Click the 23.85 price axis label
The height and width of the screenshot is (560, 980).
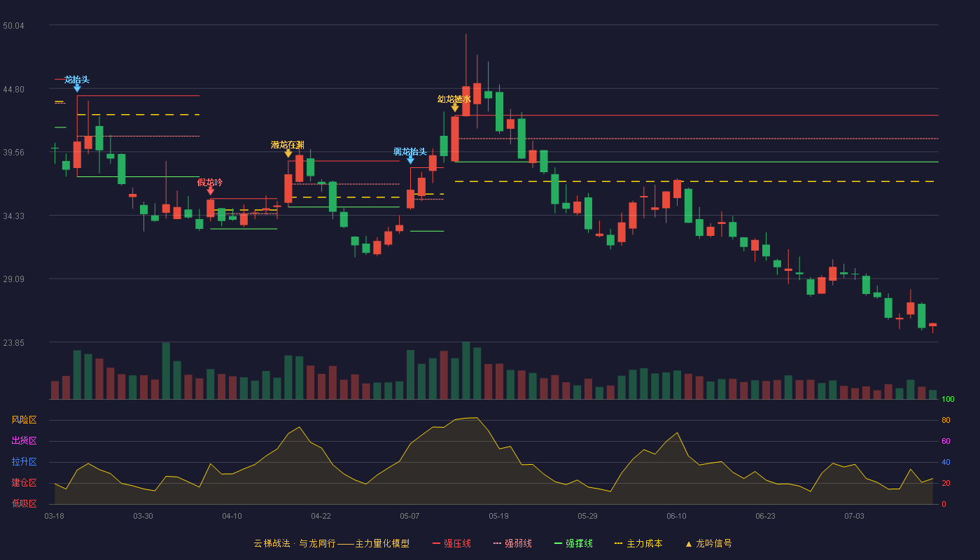point(13,343)
